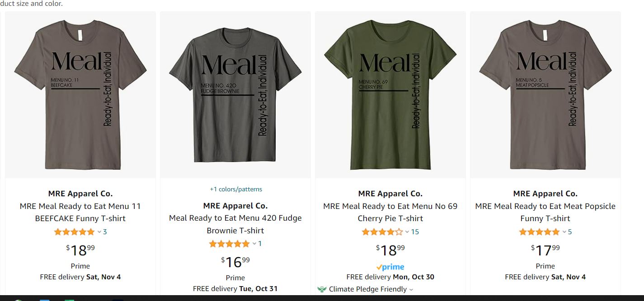The width and height of the screenshot is (644, 301).
Task: Expand the Climate Pledge Friendly dropdown arrow
Action: pyautogui.click(x=411, y=290)
